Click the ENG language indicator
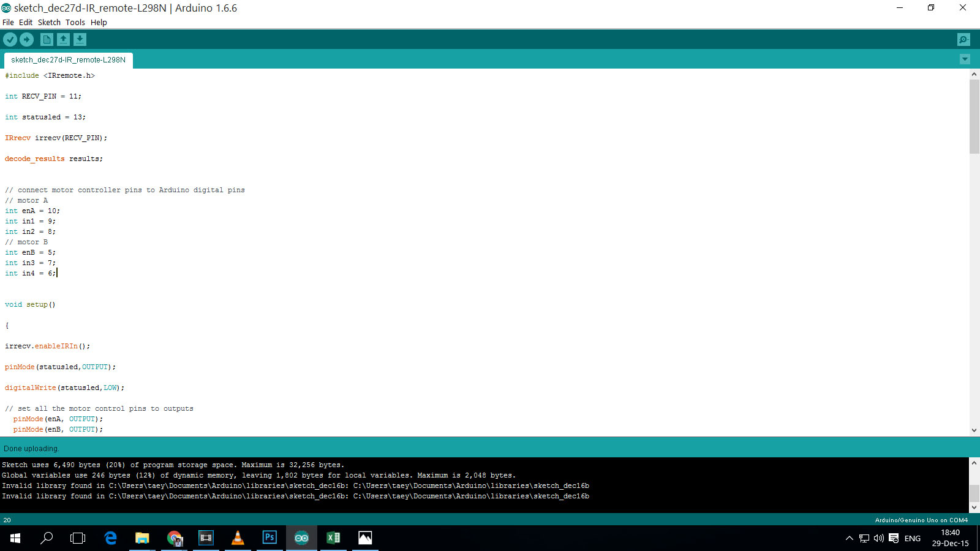 tap(913, 539)
